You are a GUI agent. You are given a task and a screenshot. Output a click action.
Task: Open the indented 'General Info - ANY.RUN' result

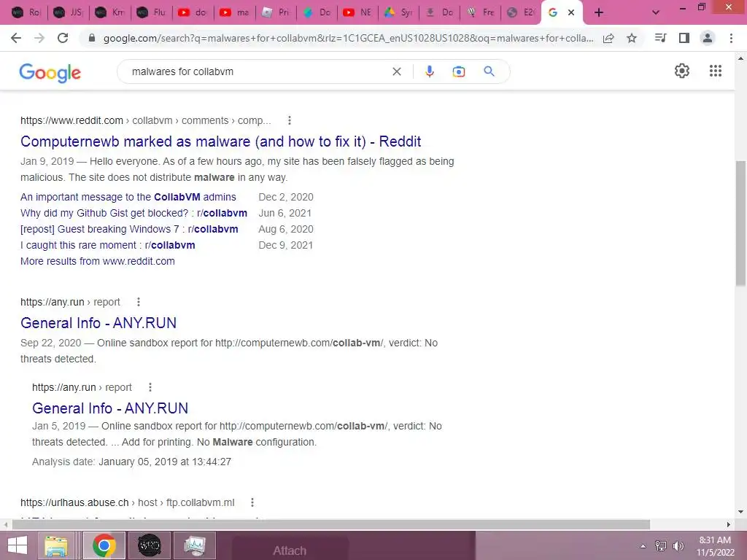[110, 408]
